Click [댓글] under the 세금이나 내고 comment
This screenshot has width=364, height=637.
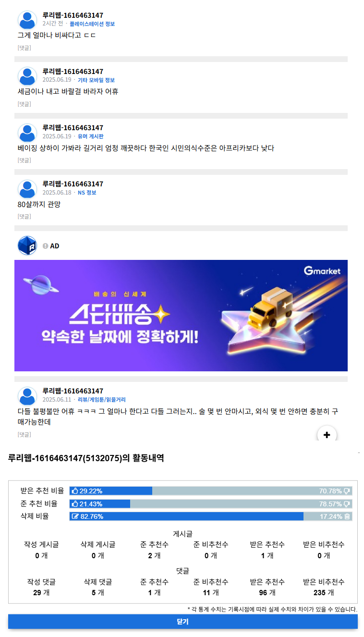point(24,104)
